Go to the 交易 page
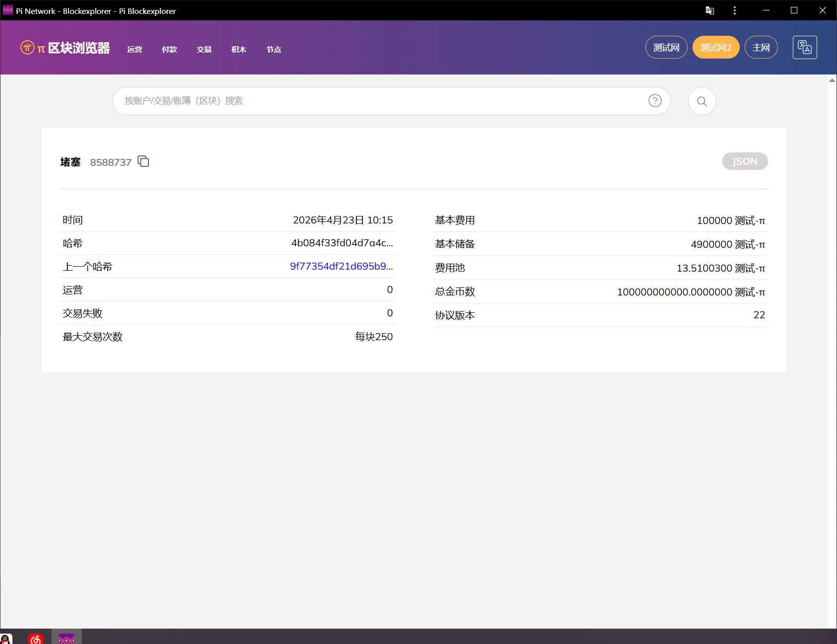This screenshot has width=837, height=644. click(x=204, y=49)
